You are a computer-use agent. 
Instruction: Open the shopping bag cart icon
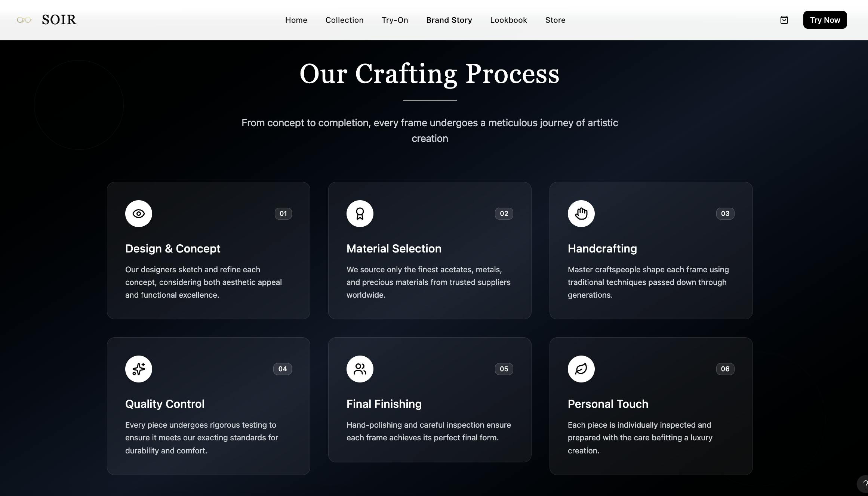(x=784, y=20)
